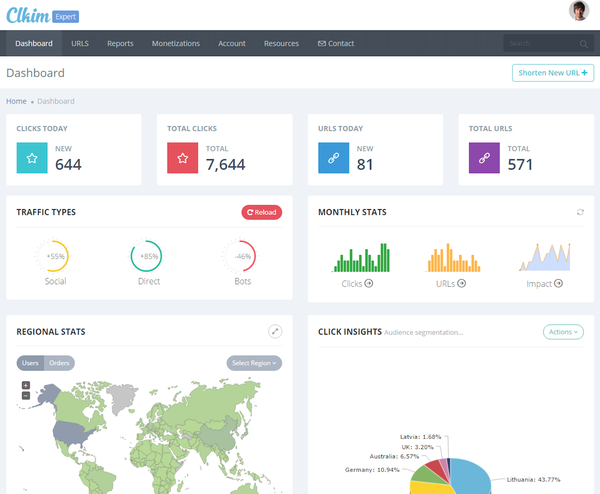Click the Expert badge beside the logo
This screenshot has width=600, height=494.
(65, 17)
